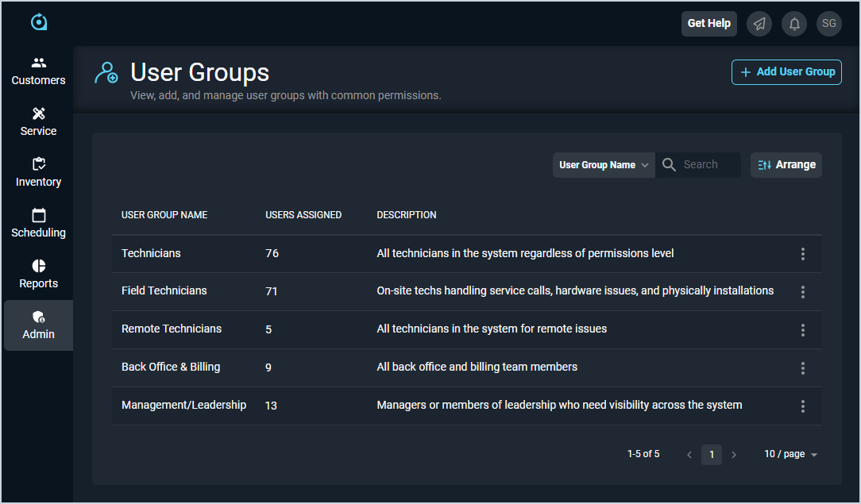861x504 pixels.
Task: Open the Technicians row three-dot menu
Action: point(802,254)
